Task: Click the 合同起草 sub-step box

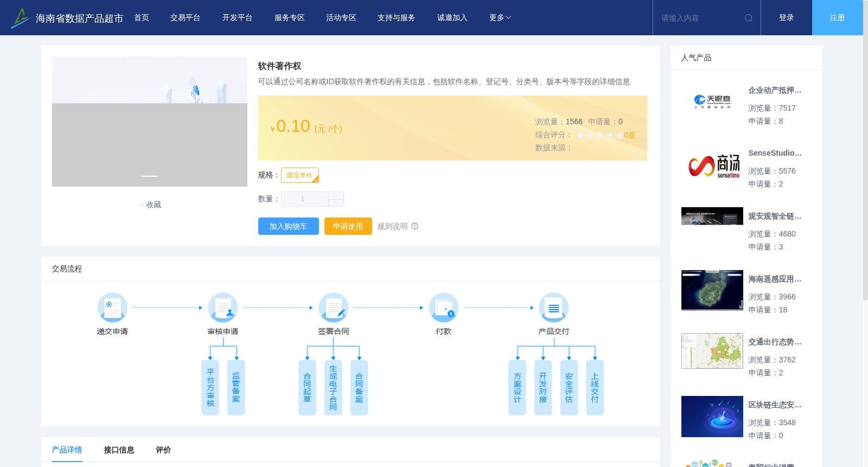Action: pos(307,388)
